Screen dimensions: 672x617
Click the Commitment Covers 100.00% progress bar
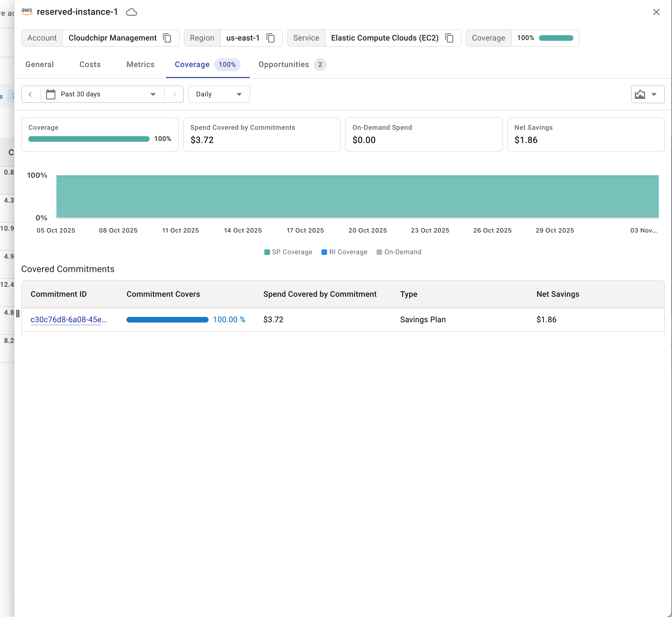tap(167, 319)
